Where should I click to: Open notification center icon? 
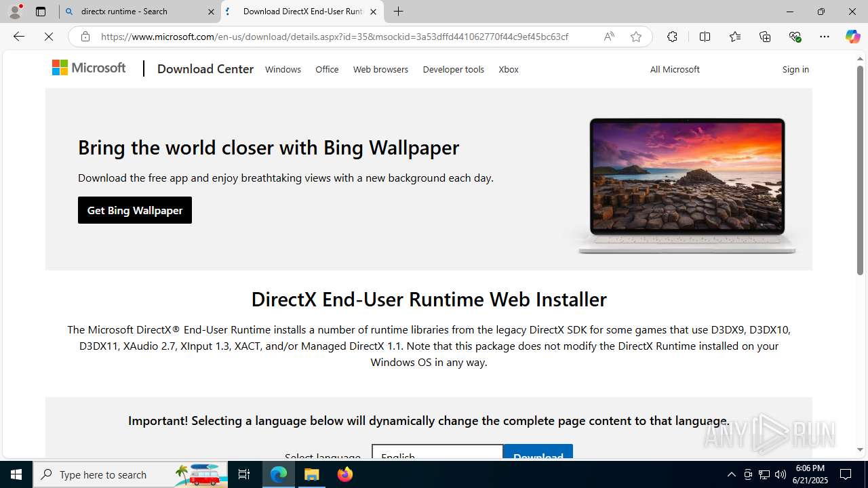click(846, 474)
